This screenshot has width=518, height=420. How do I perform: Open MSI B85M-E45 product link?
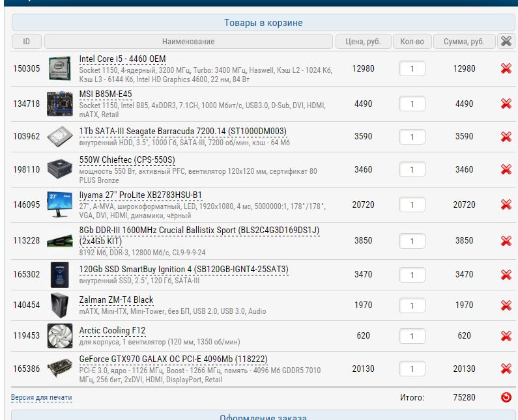coord(106,94)
